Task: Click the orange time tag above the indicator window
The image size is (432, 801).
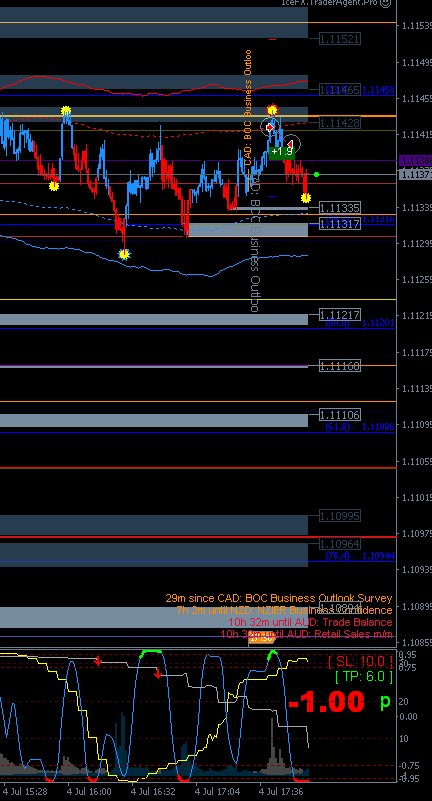Action: coord(262,639)
